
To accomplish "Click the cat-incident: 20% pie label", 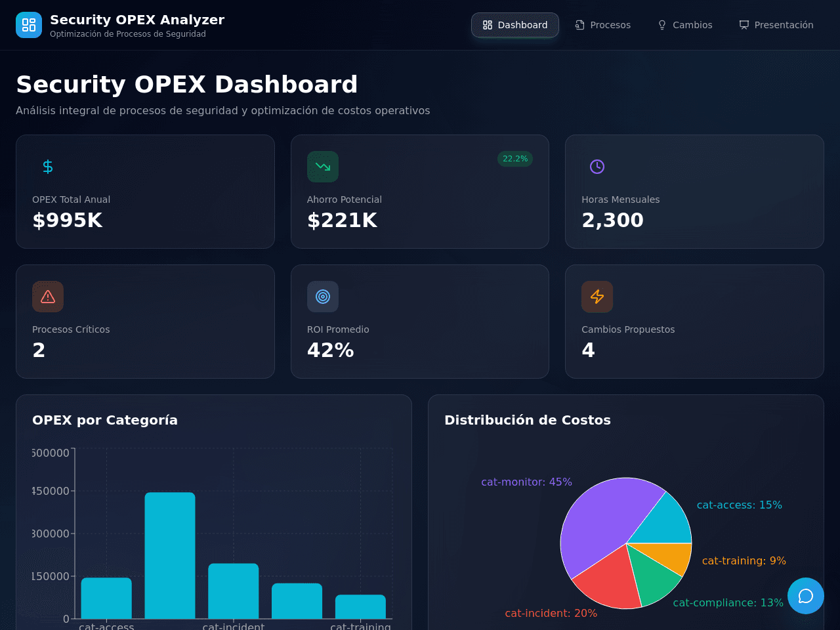I will [x=551, y=613].
